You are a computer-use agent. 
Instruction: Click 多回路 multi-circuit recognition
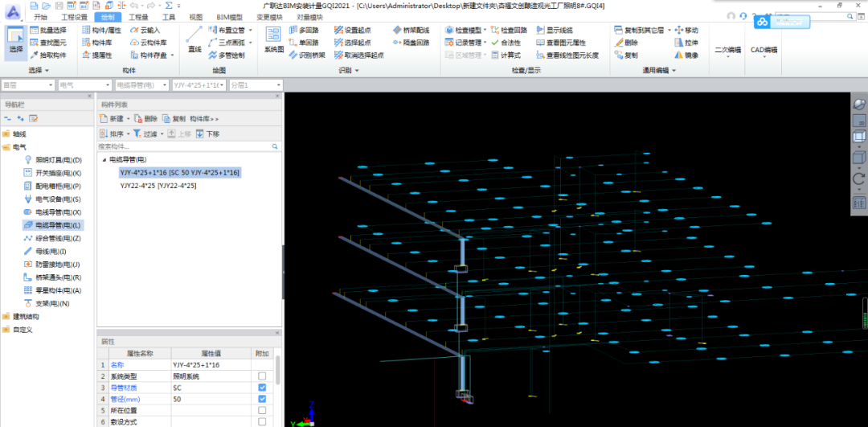click(x=304, y=30)
